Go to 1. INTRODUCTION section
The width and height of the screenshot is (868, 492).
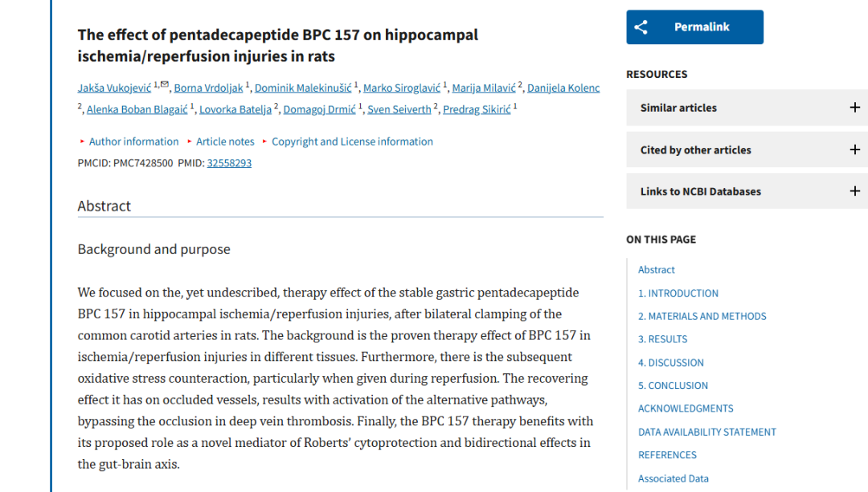click(x=678, y=293)
